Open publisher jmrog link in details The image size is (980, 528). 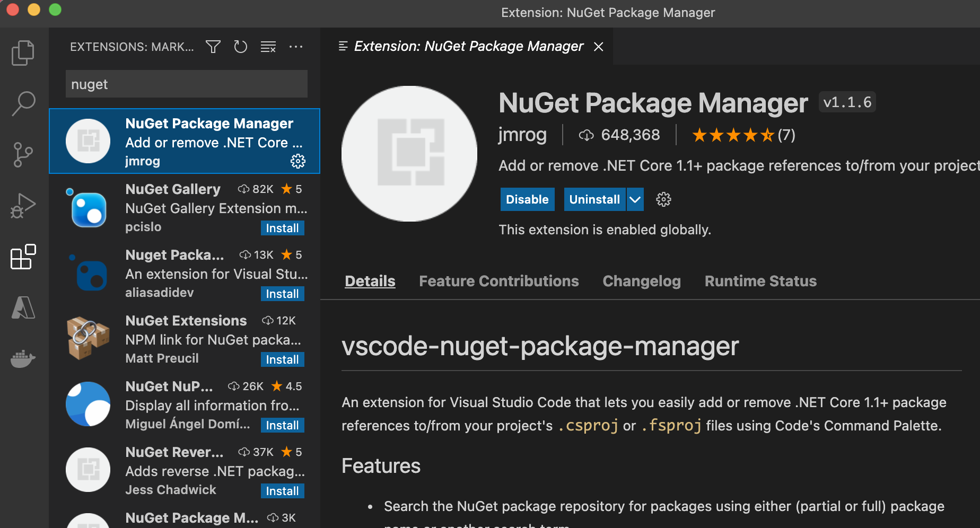pos(522,135)
